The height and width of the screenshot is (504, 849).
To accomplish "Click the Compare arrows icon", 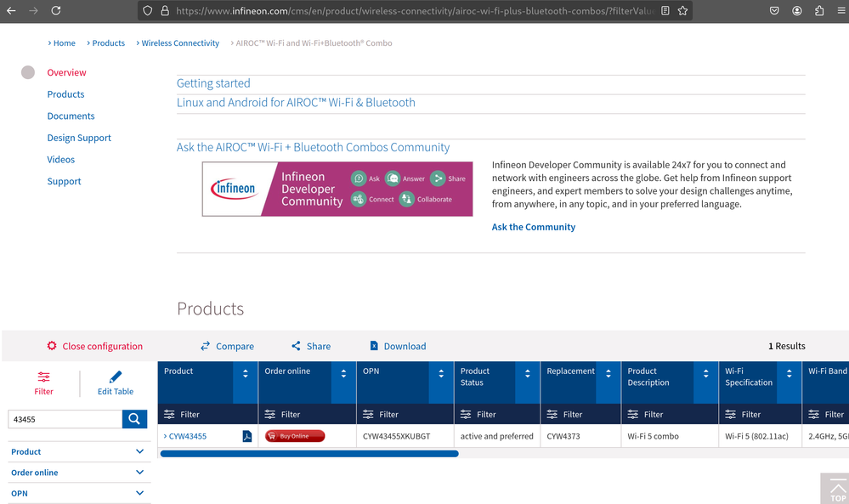I will 205,346.
